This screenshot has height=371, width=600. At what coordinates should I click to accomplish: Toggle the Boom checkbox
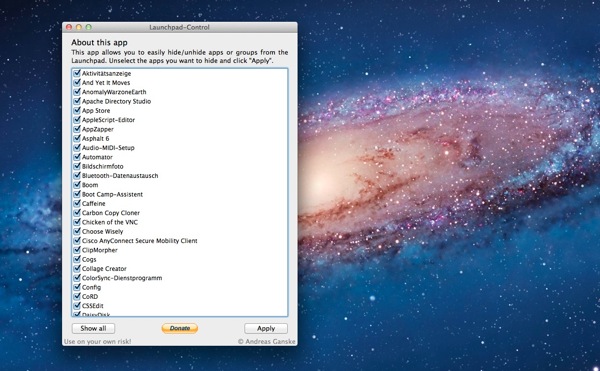pyautogui.click(x=77, y=185)
